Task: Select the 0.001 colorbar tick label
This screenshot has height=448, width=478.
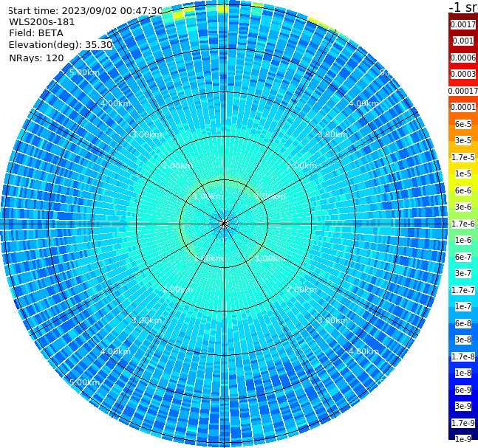Action: click(x=463, y=41)
